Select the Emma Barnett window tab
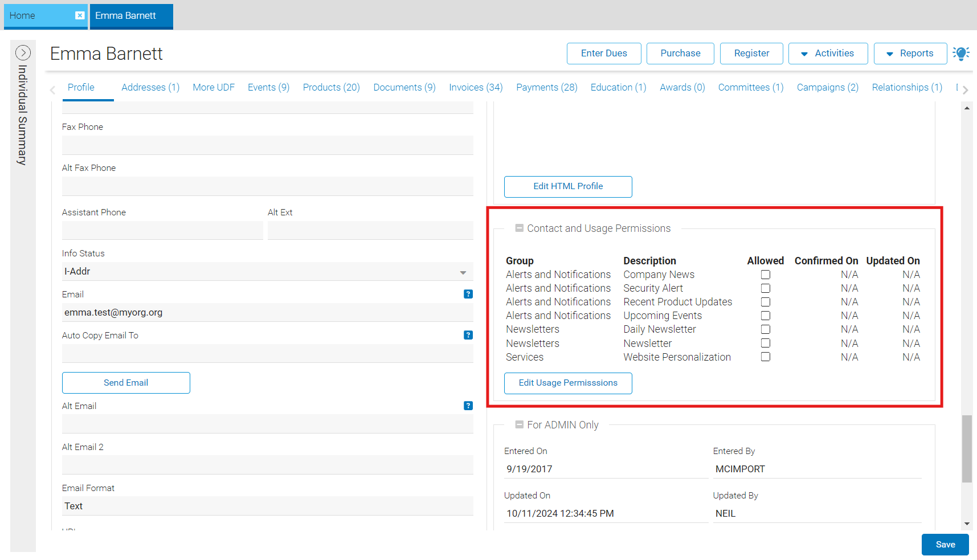 (131, 15)
